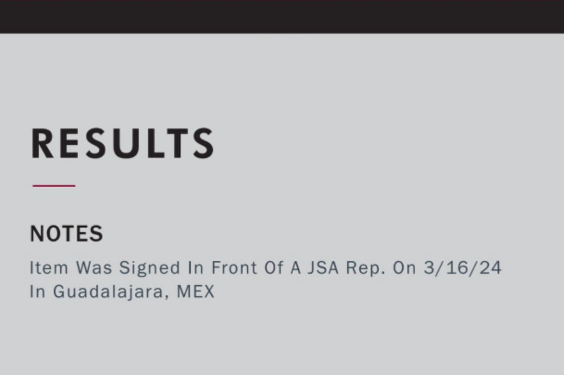Click the word Of in notes
The width and height of the screenshot is (564, 375).
click(x=274, y=268)
